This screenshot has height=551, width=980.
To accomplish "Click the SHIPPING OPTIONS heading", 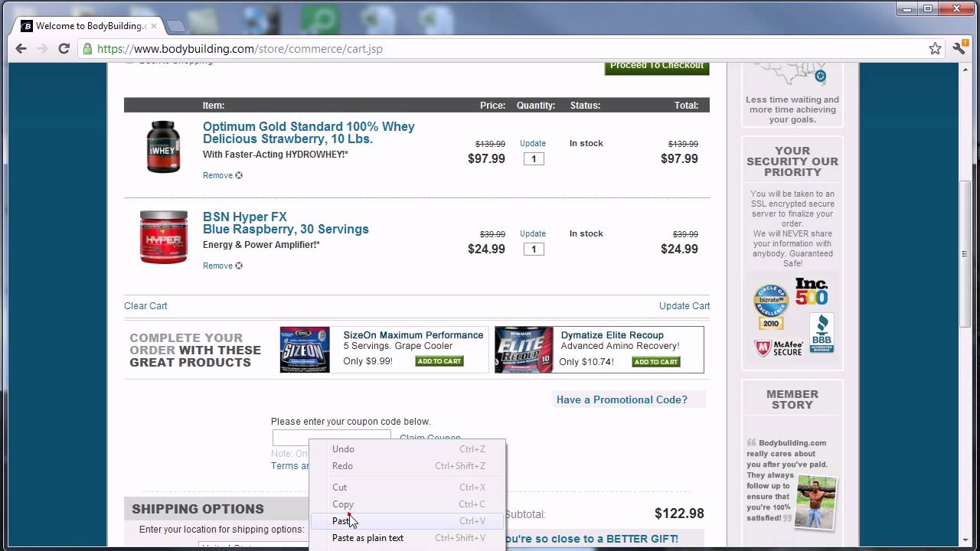I will 198,509.
